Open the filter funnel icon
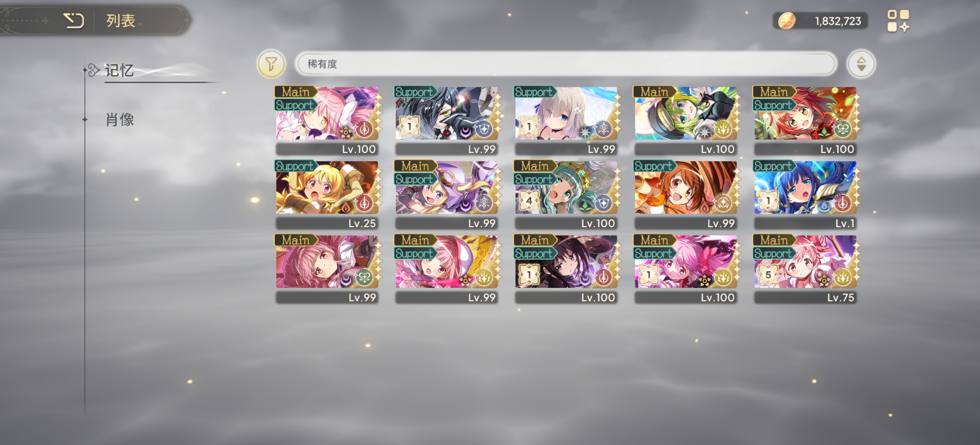Image resolution: width=980 pixels, height=445 pixels. pos(271,64)
